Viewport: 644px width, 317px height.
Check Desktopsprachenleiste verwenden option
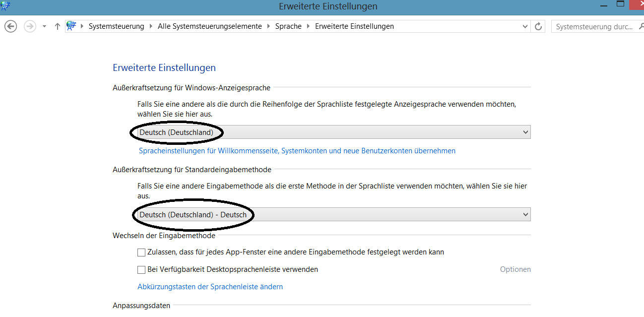(141, 269)
